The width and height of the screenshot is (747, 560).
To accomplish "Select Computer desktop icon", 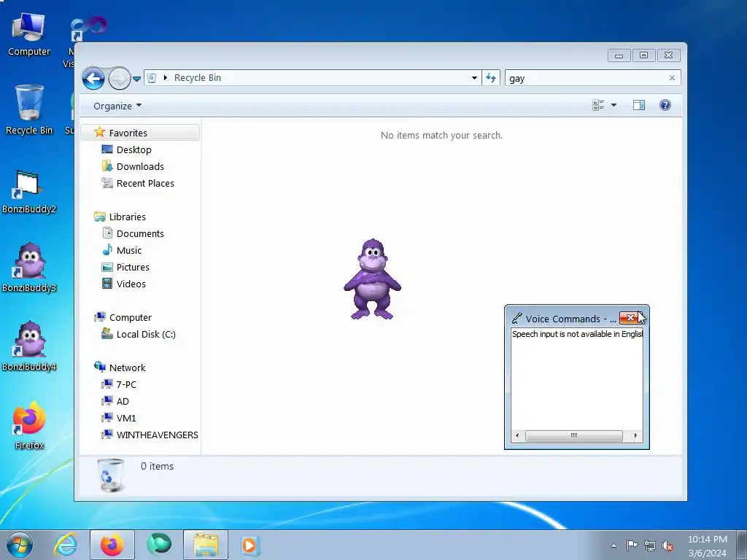I will [x=28, y=35].
